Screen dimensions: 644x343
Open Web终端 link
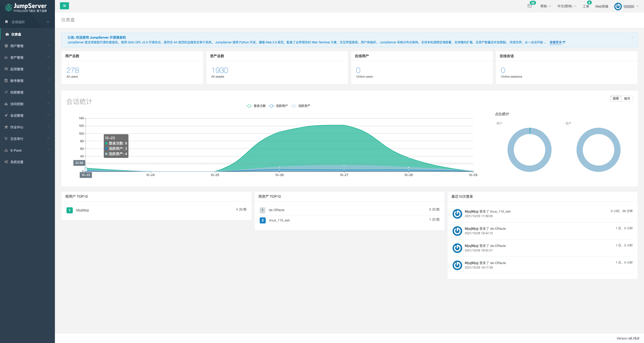601,7
